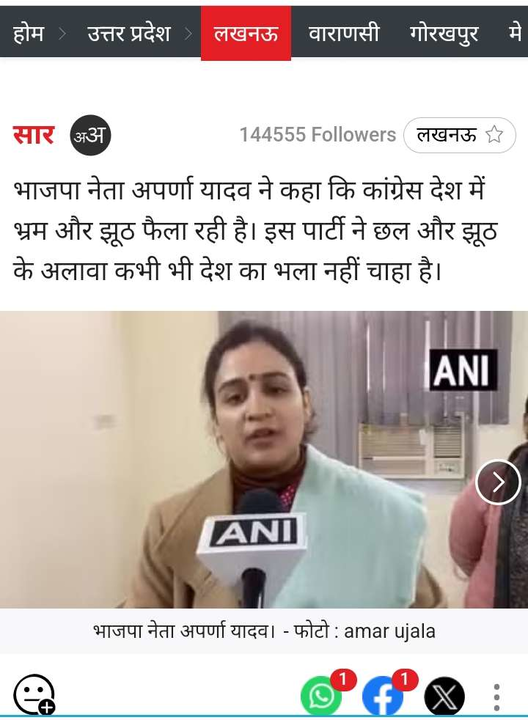Share article on Facebook
Screen dimensions: 528x720
click(x=382, y=697)
